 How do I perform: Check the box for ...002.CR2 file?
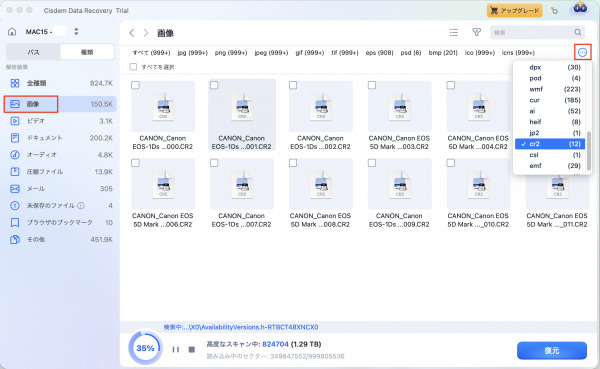pyautogui.click(x=293, y=85)
